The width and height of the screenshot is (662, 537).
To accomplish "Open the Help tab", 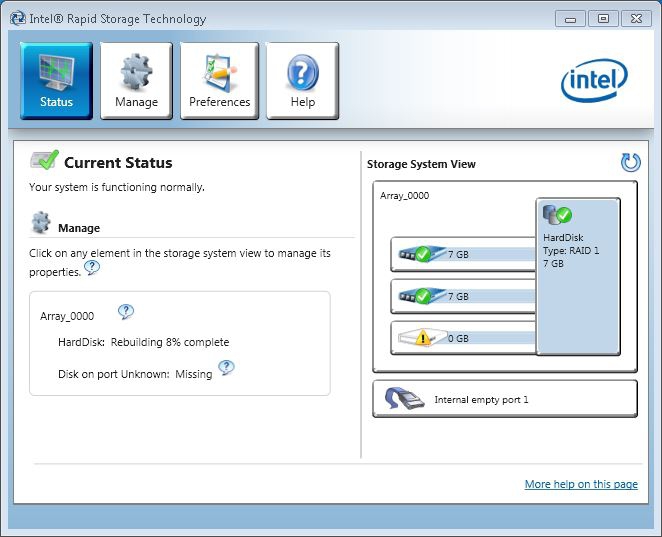I will click(x=302, y=81).
